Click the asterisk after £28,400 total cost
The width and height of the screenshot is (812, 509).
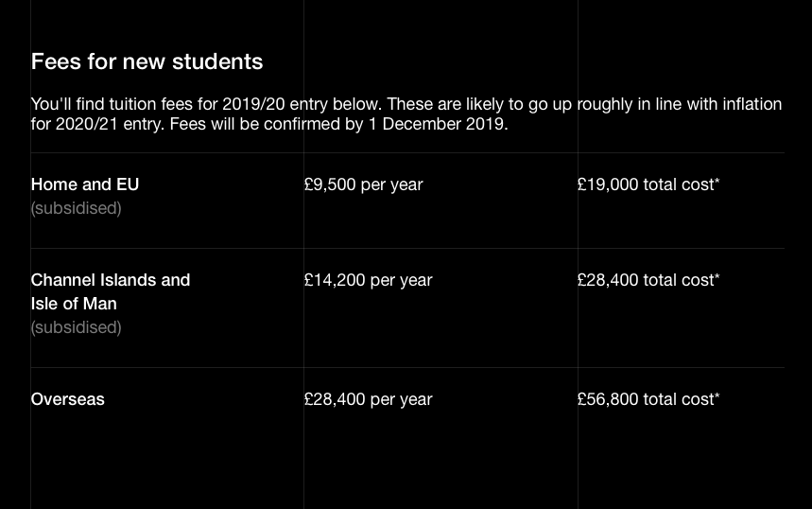[717, 276]
